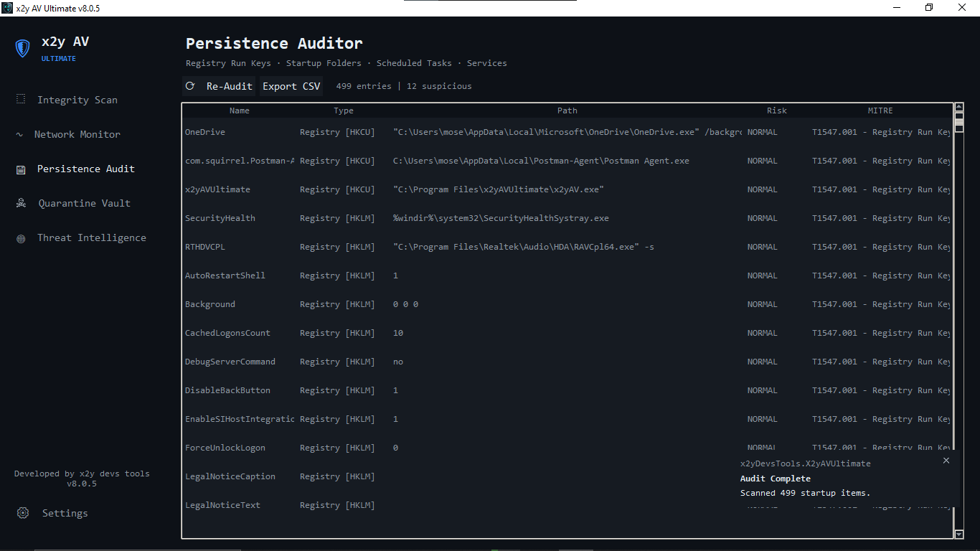The height and width of the screenshot is (551, 980).
Task: Export the audit results as CSV
Action: pyautogui.click(x=291, y=85)
